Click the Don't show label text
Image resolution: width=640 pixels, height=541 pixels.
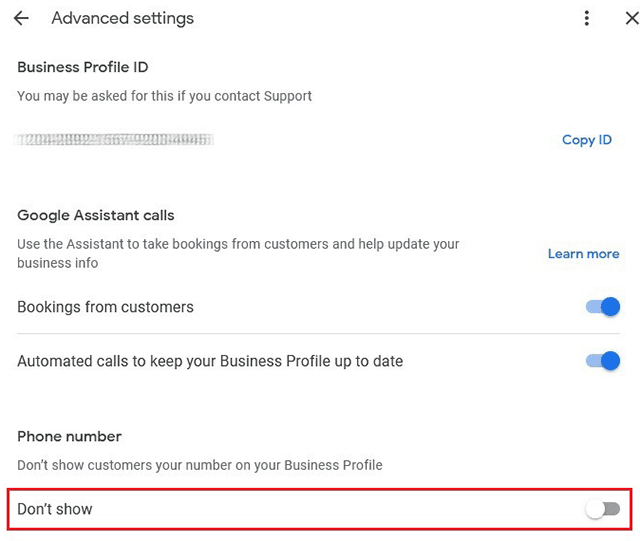click(55, 509)
